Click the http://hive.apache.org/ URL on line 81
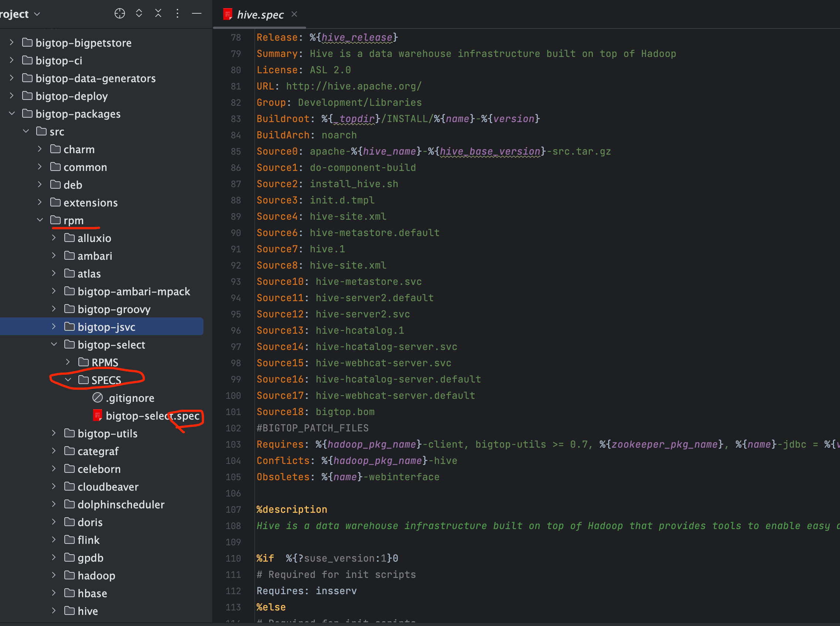The height and width of the screenshot is (626, 840). click(354, 87)
